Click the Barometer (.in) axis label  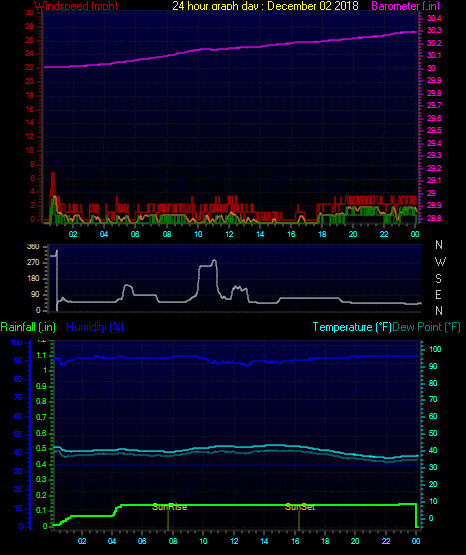(x=405, y=6)
